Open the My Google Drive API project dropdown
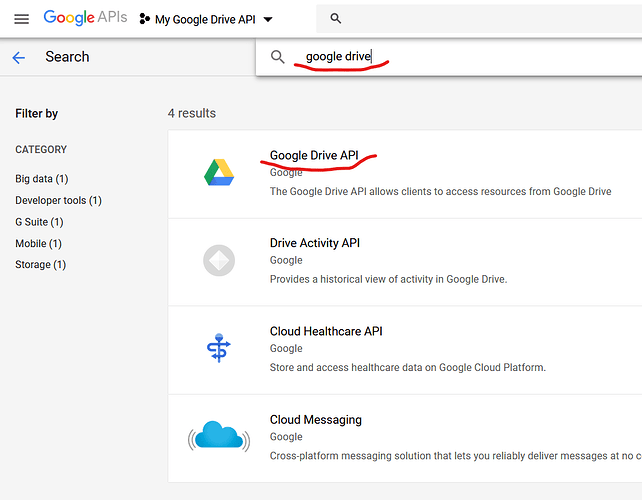The width and height of the screenshot is (642, 500). point(206,20)
